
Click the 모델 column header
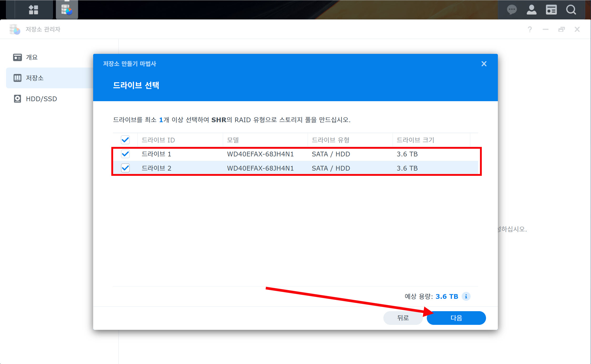pos(233,140)
